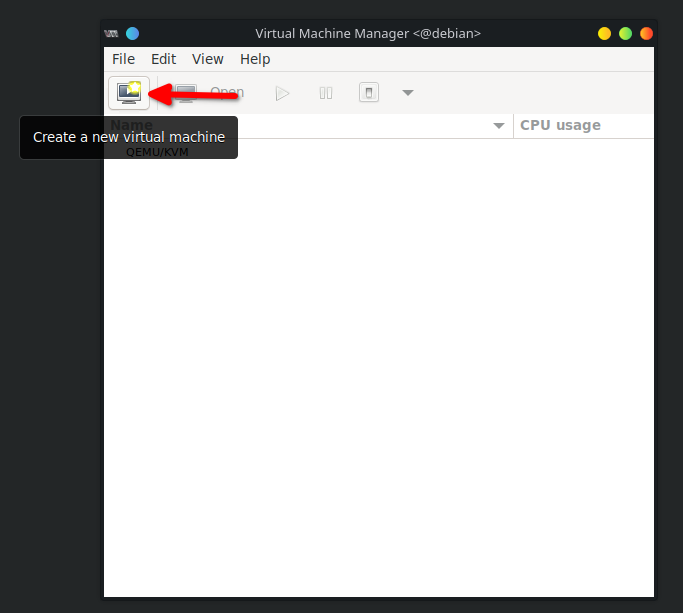Viewport: 683px width, 613px height.
Task: Minimize window with the yellow button
Action: pyautogui.click(x=604, y=33)
